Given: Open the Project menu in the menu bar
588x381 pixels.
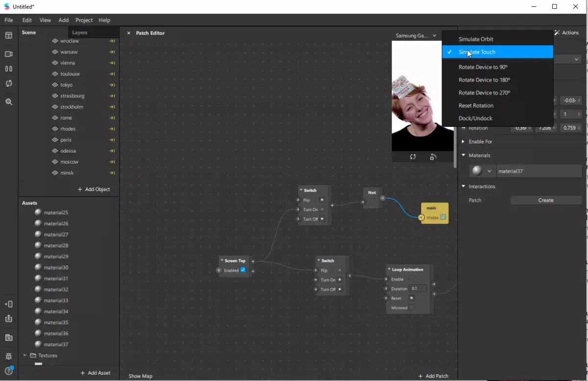Looking at the screenshot, I should point(84,20).
